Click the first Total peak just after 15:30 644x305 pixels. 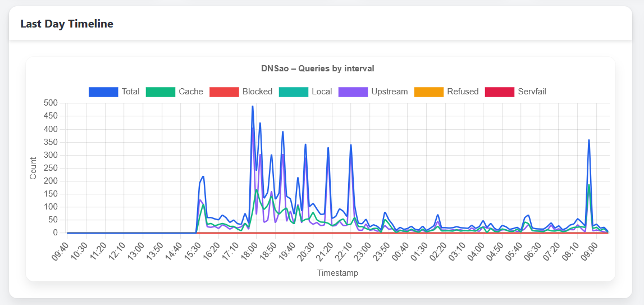tap(203, 176)
